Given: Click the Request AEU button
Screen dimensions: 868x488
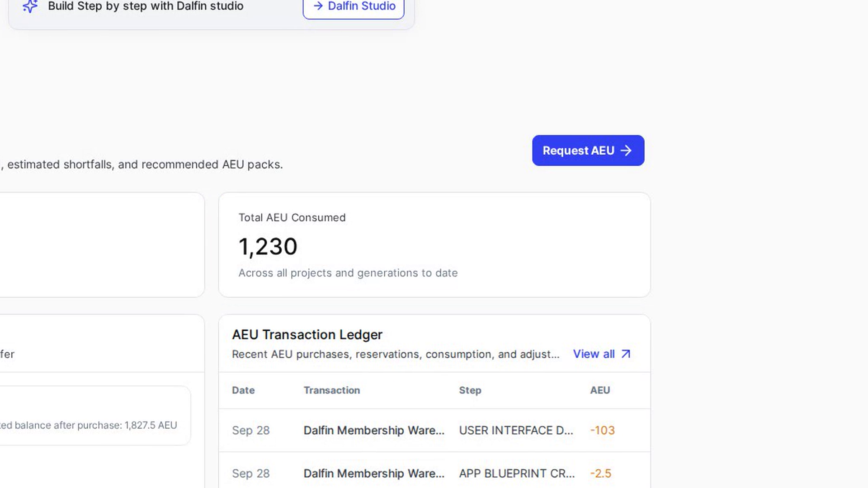Looking at the screenshot, I should tap(588, 150).
